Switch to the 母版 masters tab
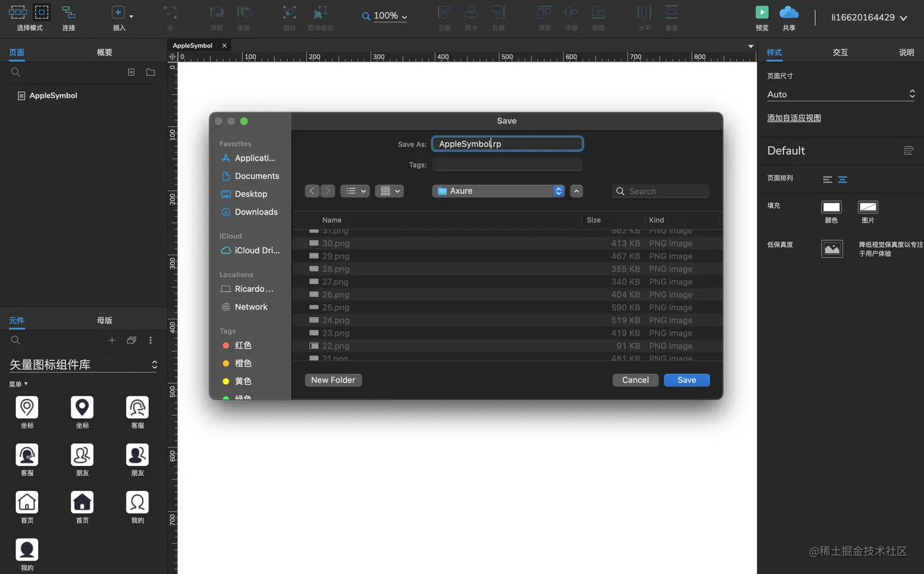Viewport: 924px width, 574px height. [x=105, y=321]
